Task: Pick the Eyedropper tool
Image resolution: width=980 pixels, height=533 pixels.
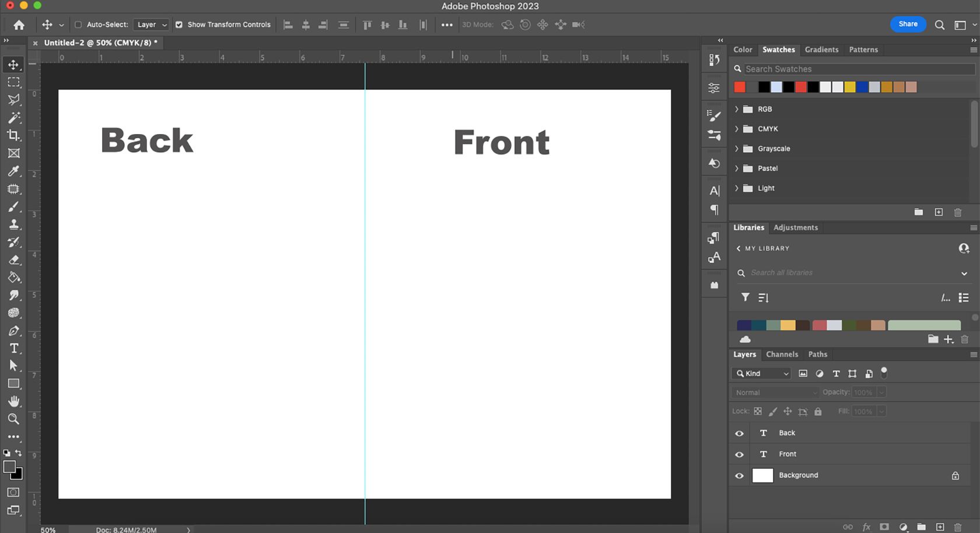Action: (14, 171)
